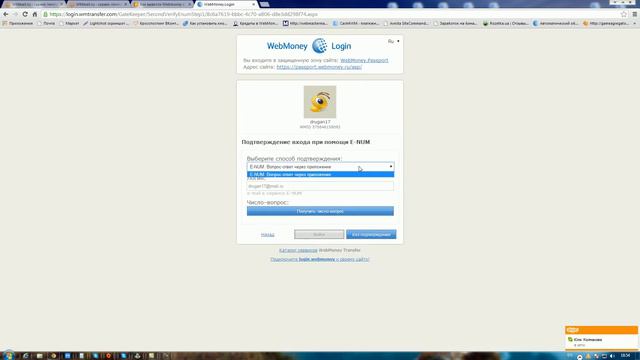Screen dimensions: 640x360
Task: Click the e-mail input field
Action: pyautogui.click(x=320, y=186)
